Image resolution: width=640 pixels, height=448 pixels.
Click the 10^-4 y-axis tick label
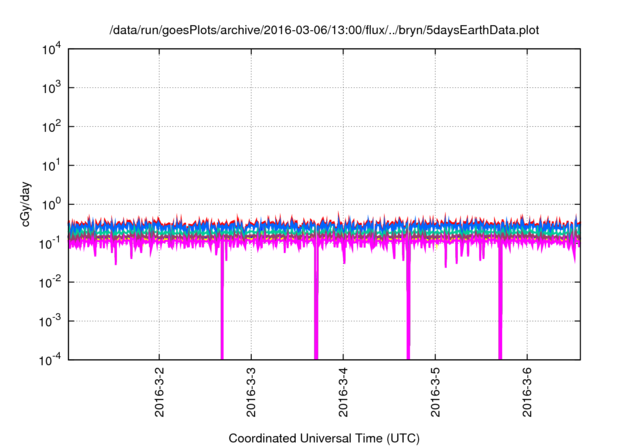pyautogui.click(x=50, y=359)
